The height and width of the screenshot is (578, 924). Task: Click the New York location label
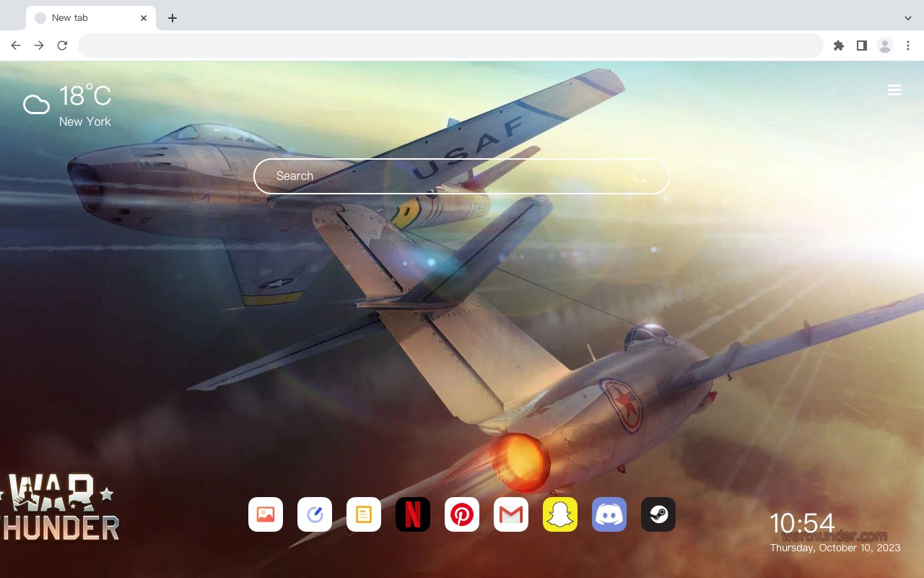tap(85, 121)
